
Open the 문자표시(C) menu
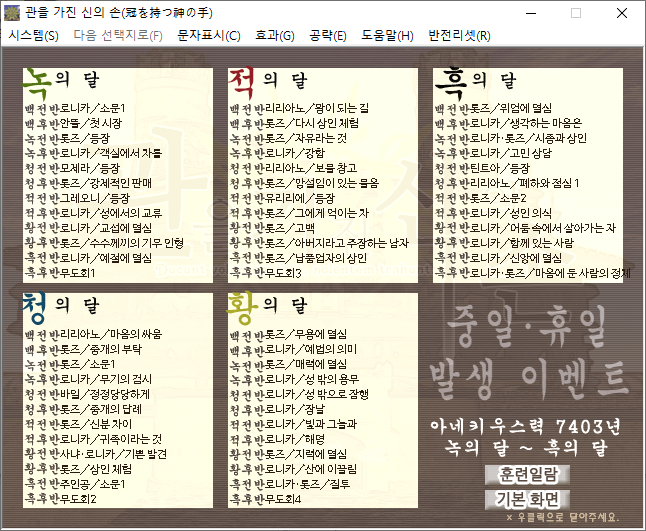(209, 35)
